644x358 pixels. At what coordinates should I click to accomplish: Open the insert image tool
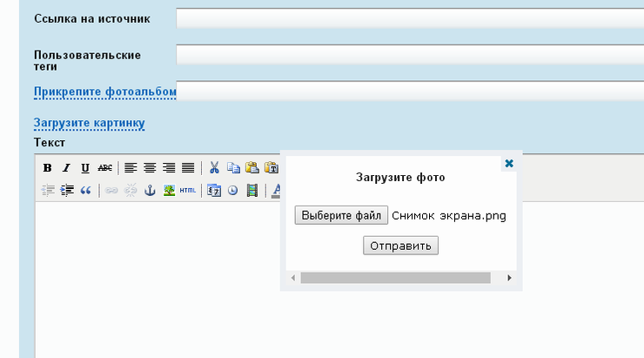click(169, 191)
